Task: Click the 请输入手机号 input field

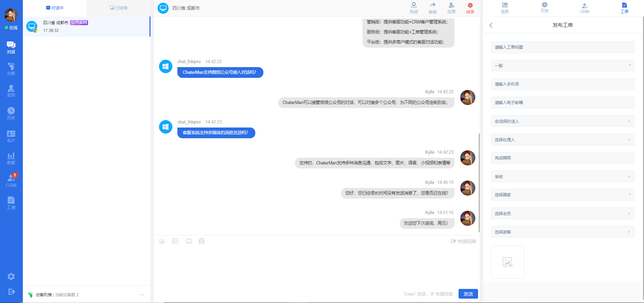Action: coord(563,84)
